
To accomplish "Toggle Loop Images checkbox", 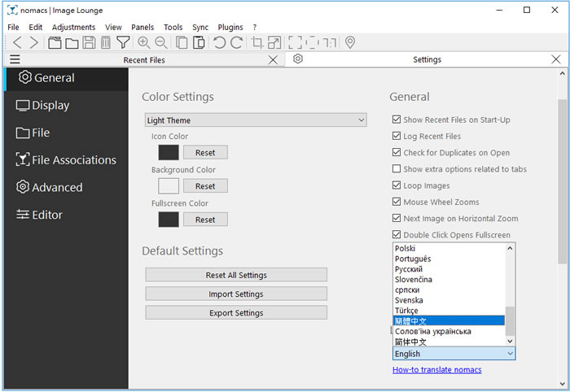I will pos(397,185).
